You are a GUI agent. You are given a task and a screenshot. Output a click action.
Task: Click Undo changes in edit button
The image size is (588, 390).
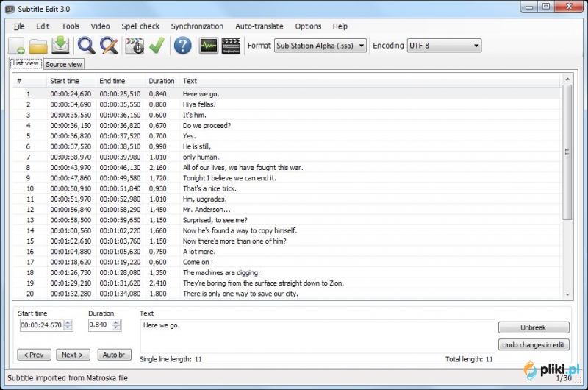click(x=534, y=344)
